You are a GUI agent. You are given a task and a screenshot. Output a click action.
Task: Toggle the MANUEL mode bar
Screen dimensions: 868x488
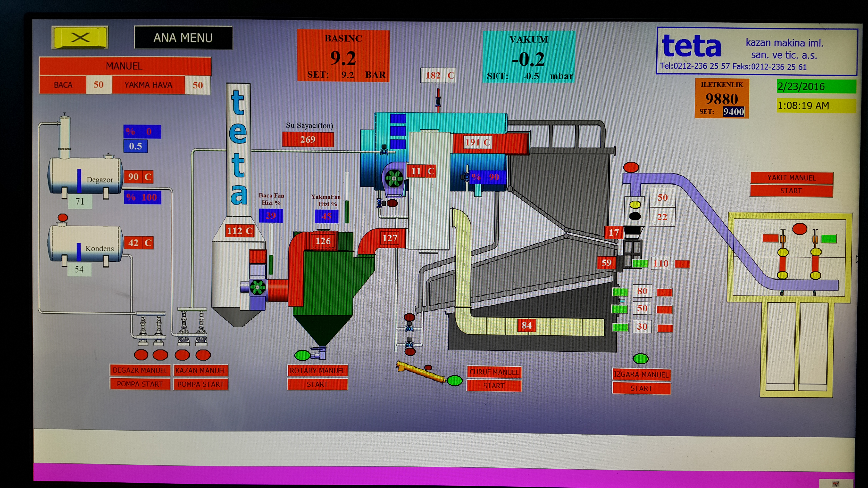click(x=125, y=66)
